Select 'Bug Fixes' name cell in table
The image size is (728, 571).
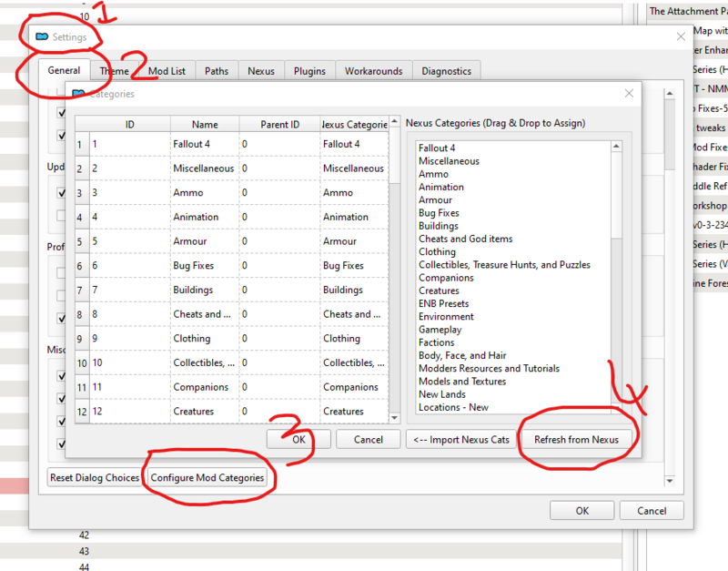coord(205,265)
